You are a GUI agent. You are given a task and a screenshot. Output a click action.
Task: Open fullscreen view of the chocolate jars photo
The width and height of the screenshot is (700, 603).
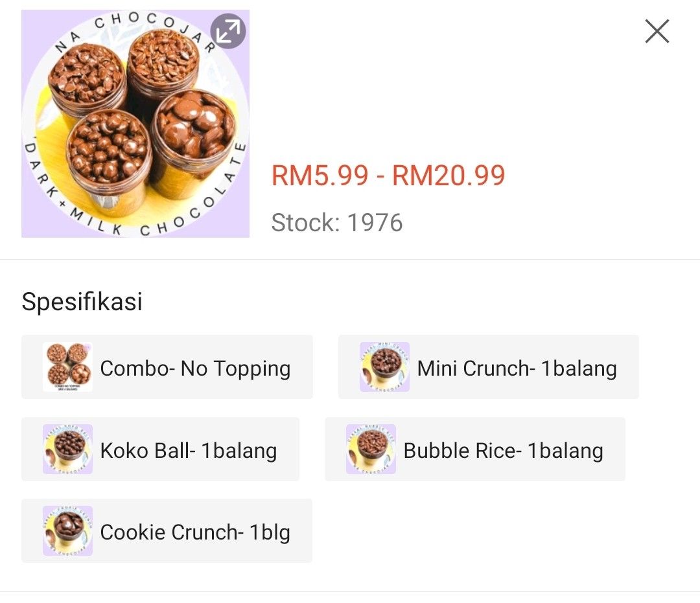coord(228,30)
